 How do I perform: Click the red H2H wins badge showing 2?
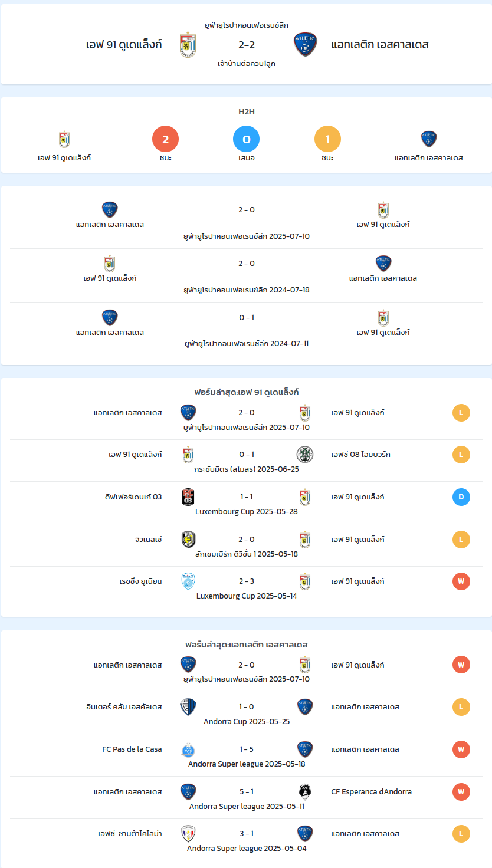tap(165, 140)
